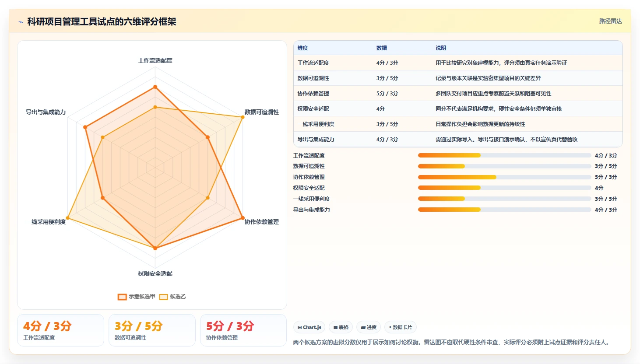Click the radar axis label 导出与集成能力
The image size is (640, 364).
(x=46, y=112)
